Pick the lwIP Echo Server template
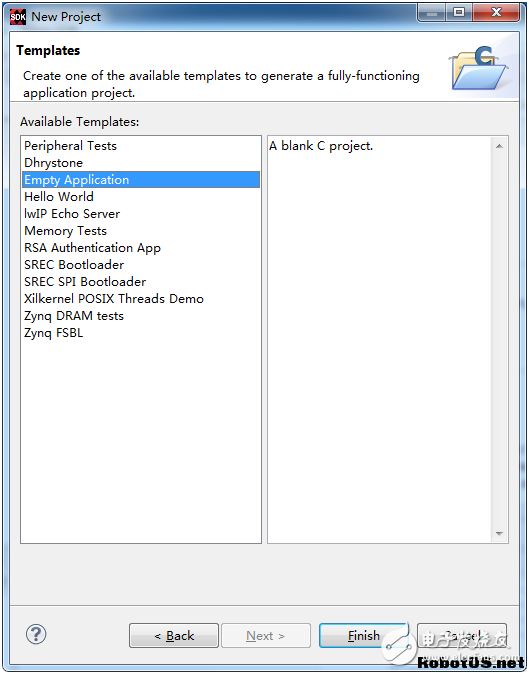The height and width of the screenshot is (674, 529). click(72, 214)
